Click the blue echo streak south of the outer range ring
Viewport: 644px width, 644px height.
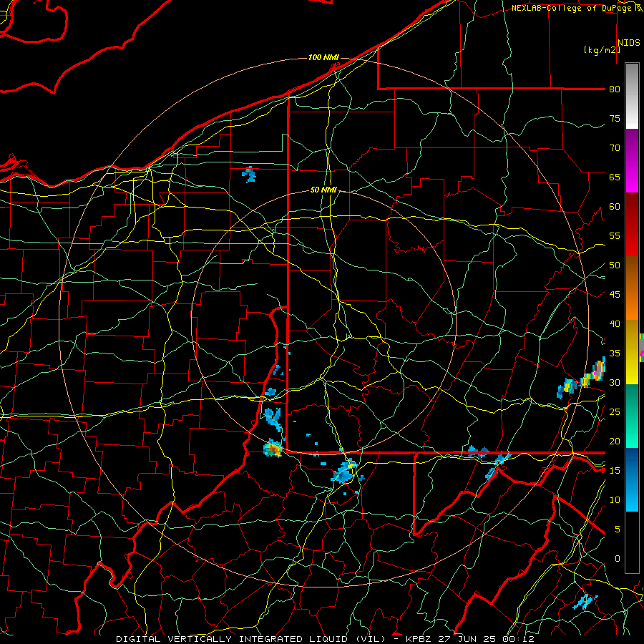[585, 602]
